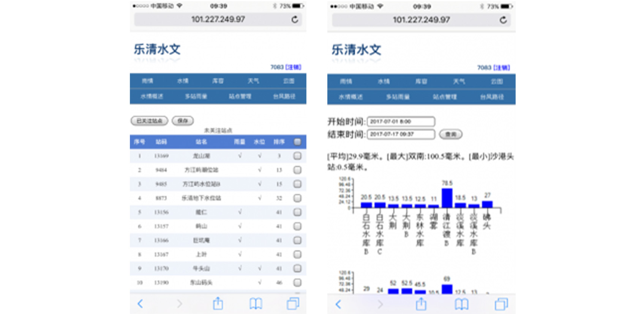Check the box for station code 9485
The height and width of the screenshot is (314, 644).
[x=297, y=184]
